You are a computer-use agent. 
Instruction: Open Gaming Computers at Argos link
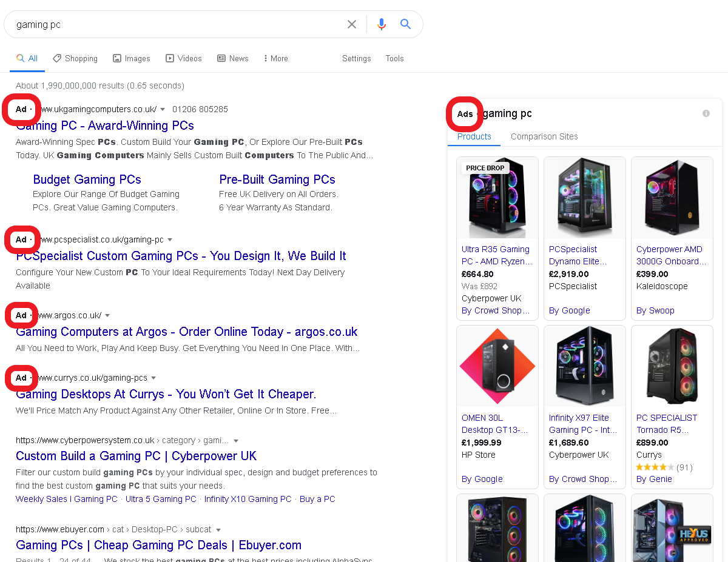(187, 332)
